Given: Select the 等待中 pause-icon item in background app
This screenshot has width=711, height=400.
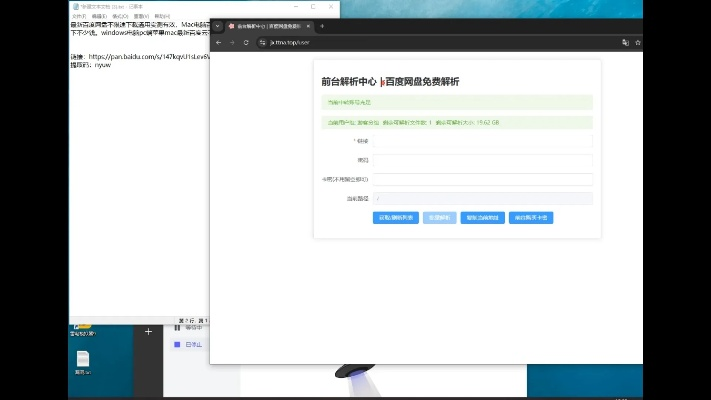Looking at the screenshot, I should point(188,327).
